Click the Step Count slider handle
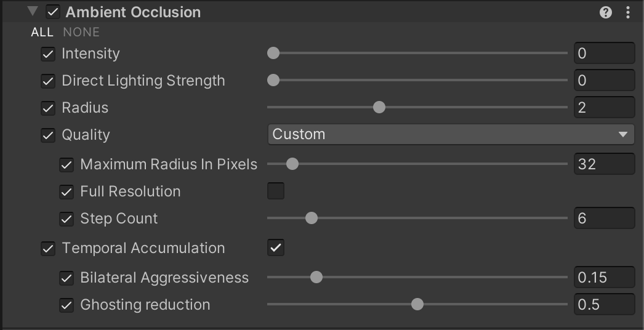644x330 pixels. [312, 219]
